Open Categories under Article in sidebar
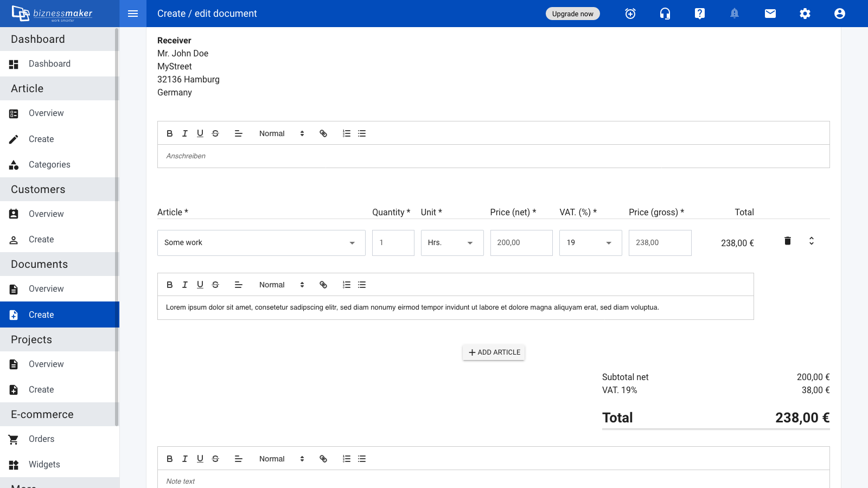868x488 pixels. pyautogui.click(x=49, y=165)
